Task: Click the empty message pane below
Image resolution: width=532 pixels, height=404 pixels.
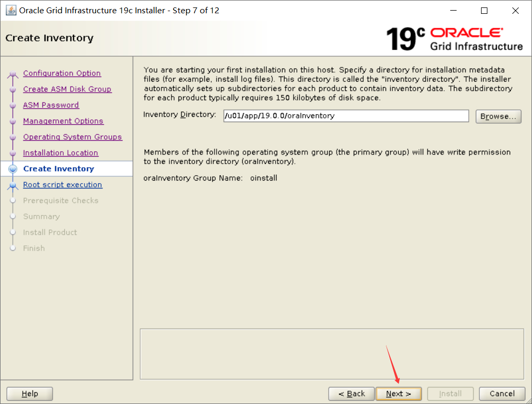Action: [332, 354]
